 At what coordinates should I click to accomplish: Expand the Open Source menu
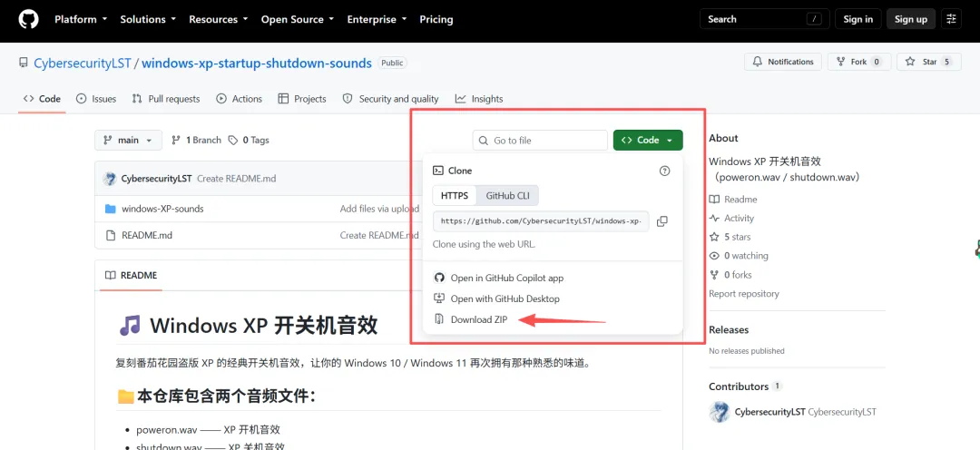297,19
